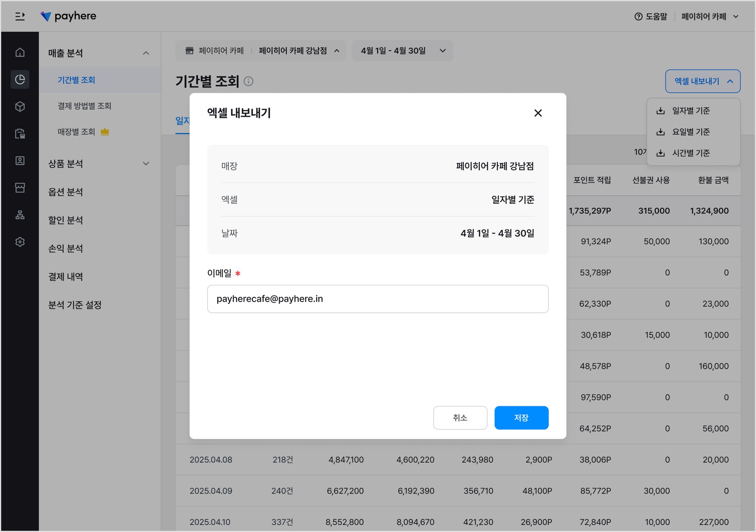This screenshot has width=756, height=532.
Task: Go to 결제 방법별 조회
Action: 85,106
